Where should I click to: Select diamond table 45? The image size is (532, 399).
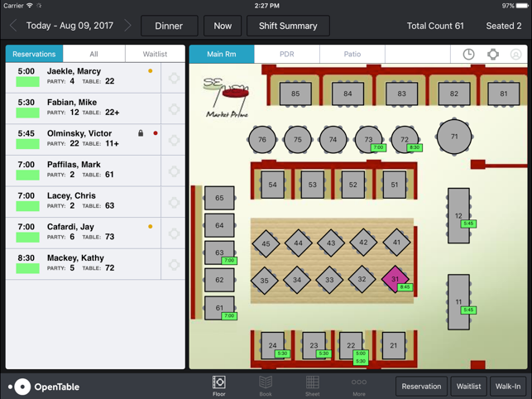[266, 243]
